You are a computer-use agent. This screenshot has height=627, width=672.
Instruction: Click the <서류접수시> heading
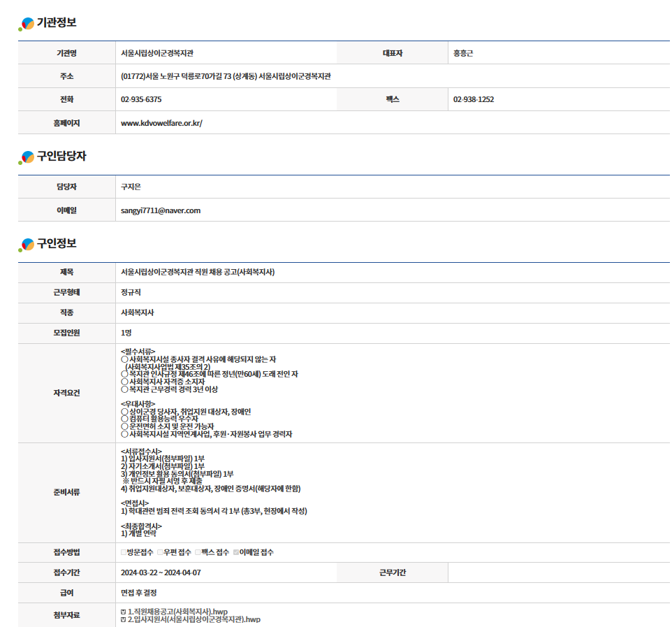click(141, 452)
